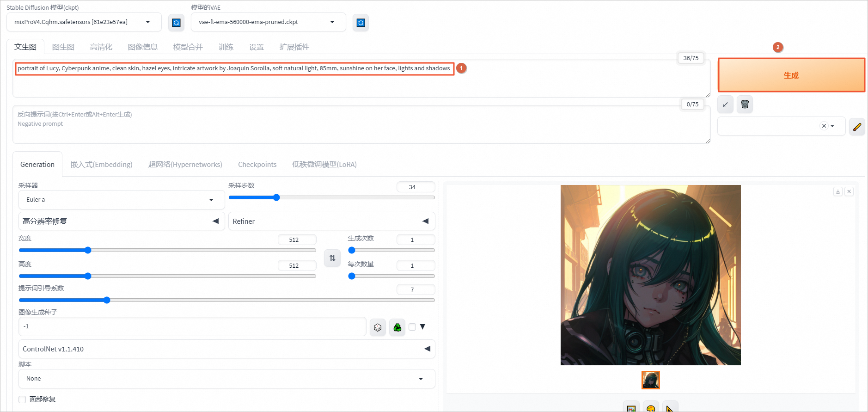This screenshot has height=412, width=868.
Task: Adjust the 采样步数 sampling steps slider
Action: pos(331,197)
